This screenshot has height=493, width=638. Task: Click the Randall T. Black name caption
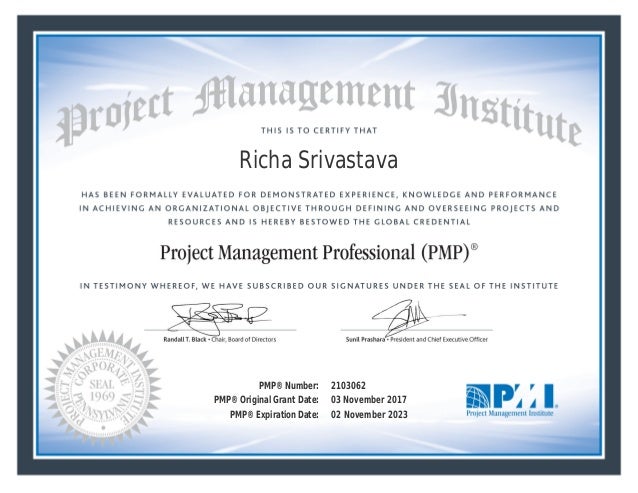pos(185,339)
